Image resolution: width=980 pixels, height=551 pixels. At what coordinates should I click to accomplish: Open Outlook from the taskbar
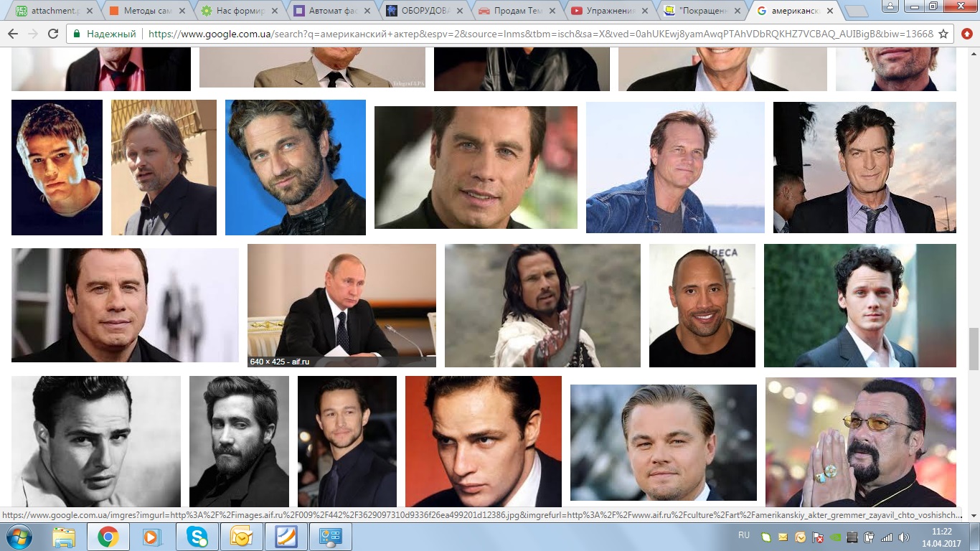[241, 537]
